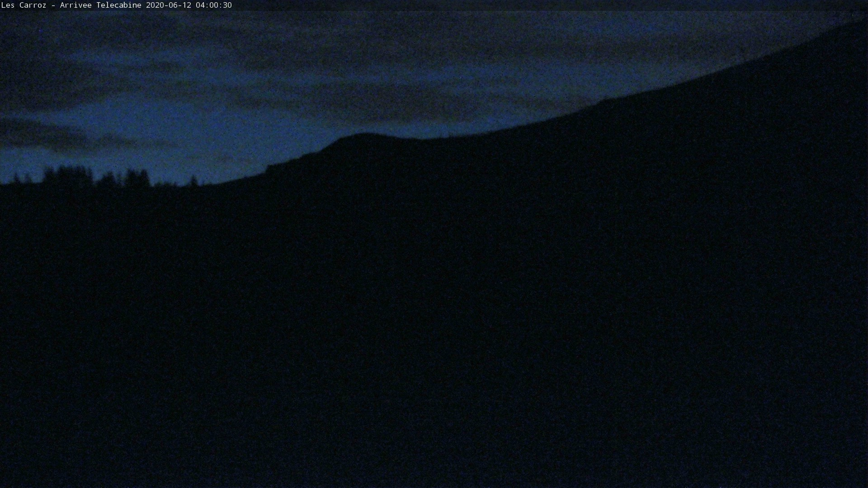Screen dimensions: 868x488
Task: Click the timestamp '2020-06-12 04:00:30'
Action: (x=189, y=5)
